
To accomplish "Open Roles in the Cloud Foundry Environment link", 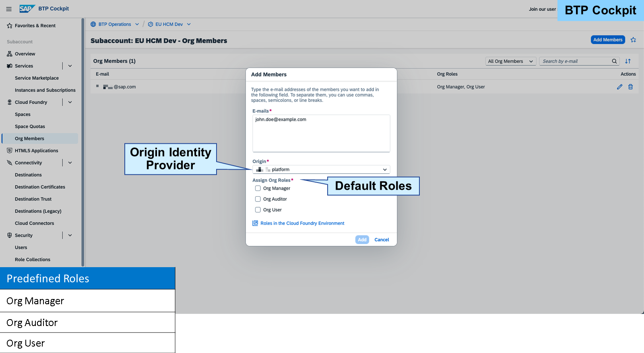I will pos(302,223).
